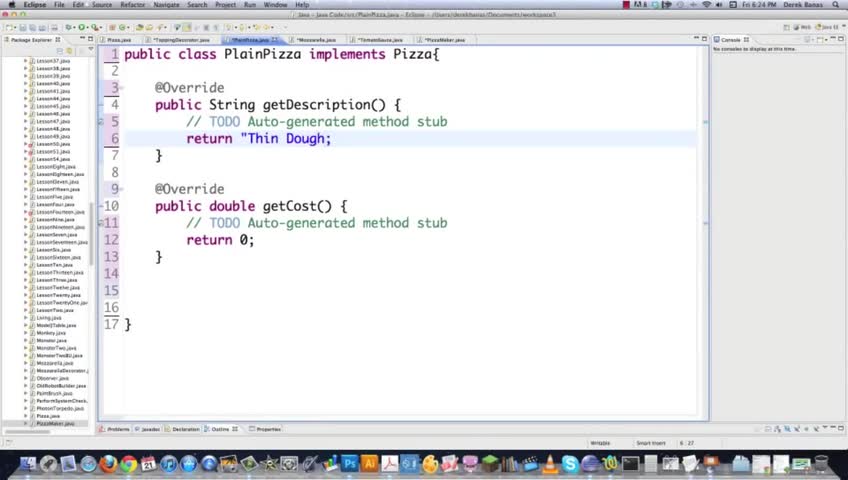Open the Problems view tab
This screenshot has width=848, height=480.
pyautogui.click(x=115, y=429)
